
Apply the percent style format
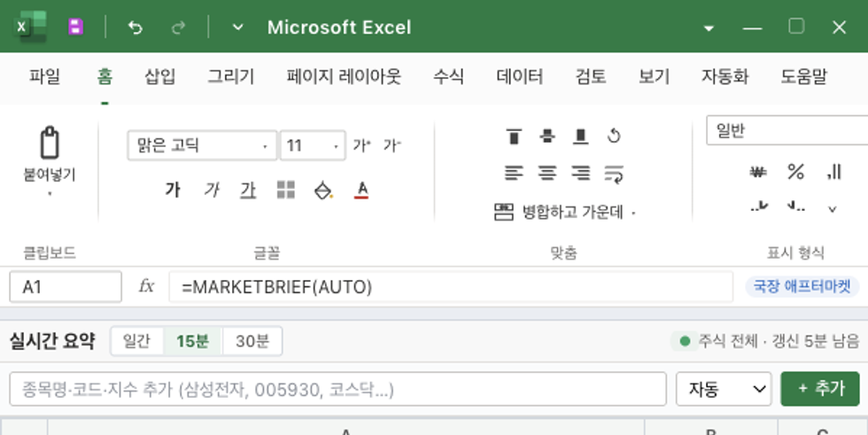tap(795, 172)
